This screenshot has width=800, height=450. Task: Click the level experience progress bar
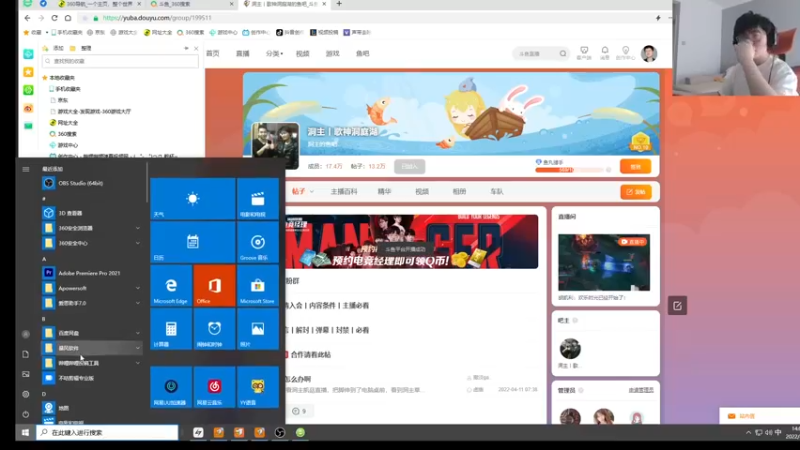[x=569, y=170]
